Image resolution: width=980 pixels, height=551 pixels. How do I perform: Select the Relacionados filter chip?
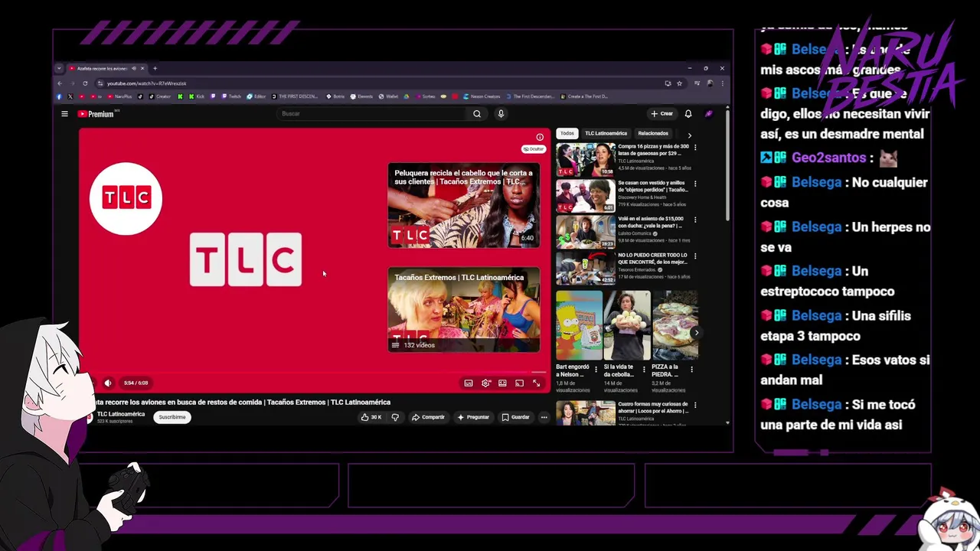[653, 133]
